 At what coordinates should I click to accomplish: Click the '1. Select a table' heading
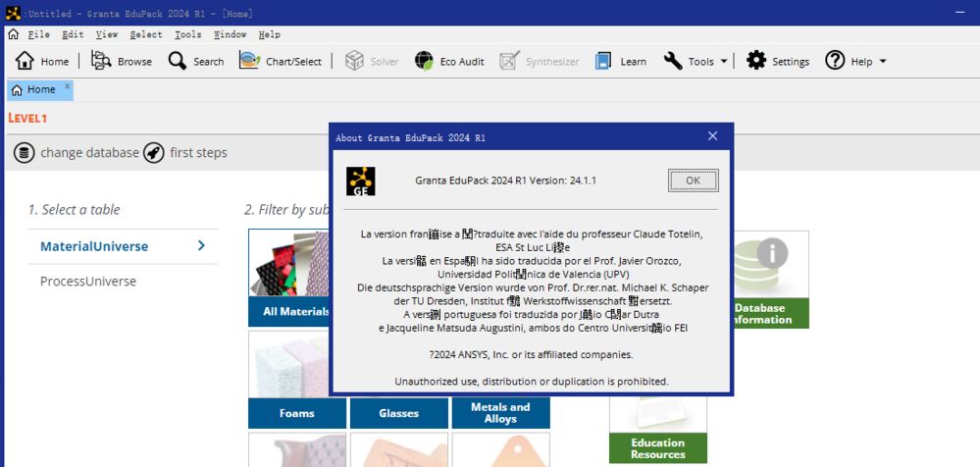(x=74, y=209)
